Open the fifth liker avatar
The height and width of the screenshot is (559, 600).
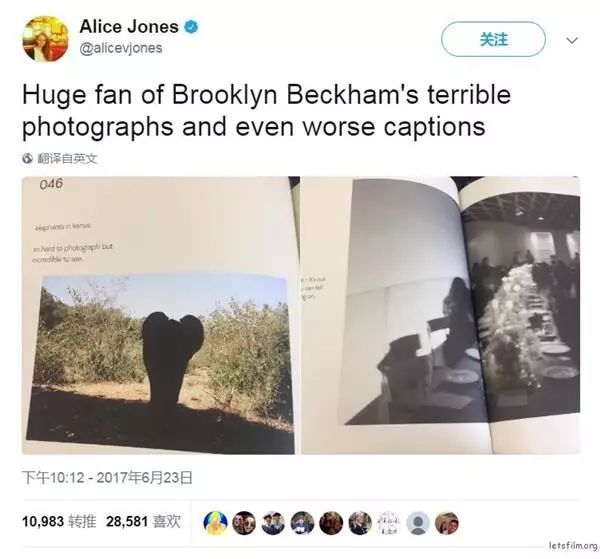[x=331, y=523]
